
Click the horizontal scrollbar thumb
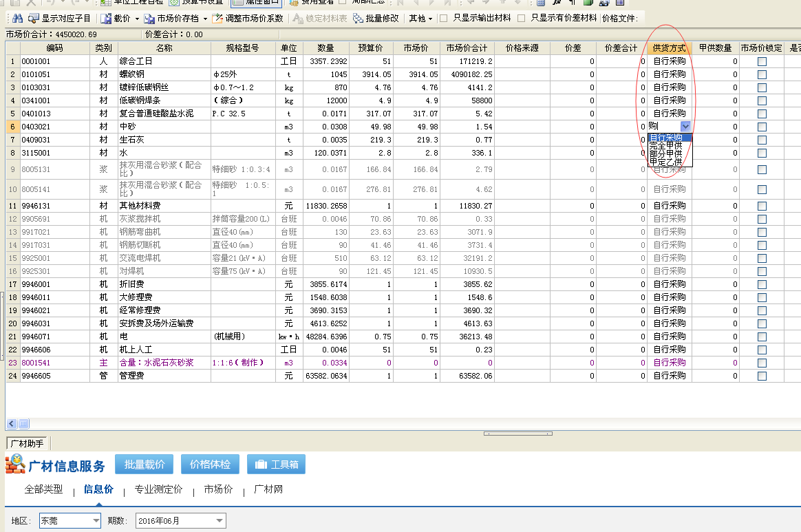[x=23, y=424]
